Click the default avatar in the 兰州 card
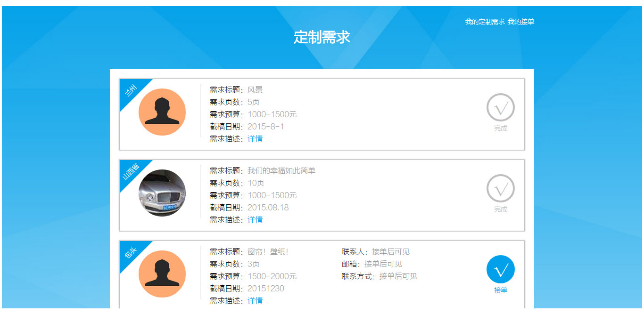Image resolution: width=644 pixels, height=314 pixels. [162, 112]
